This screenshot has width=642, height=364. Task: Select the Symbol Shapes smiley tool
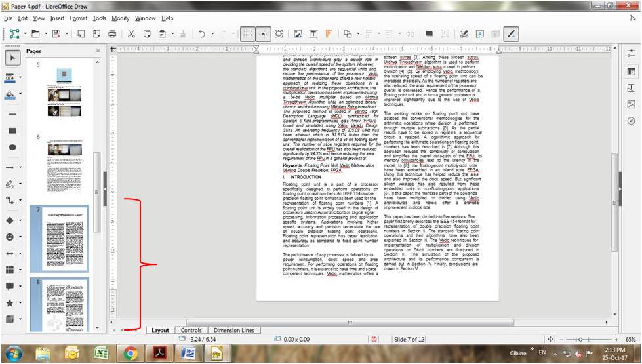coord(10,237)
